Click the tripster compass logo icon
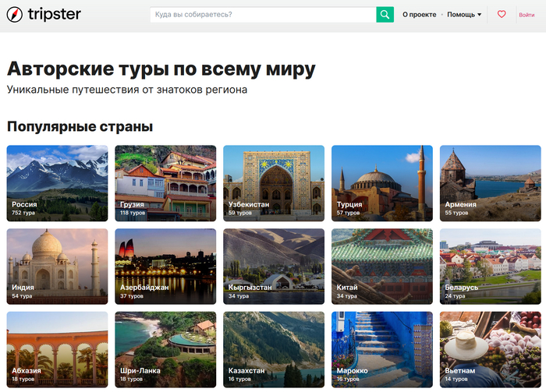This screenshot has width=546, height=392. (15, 15)
